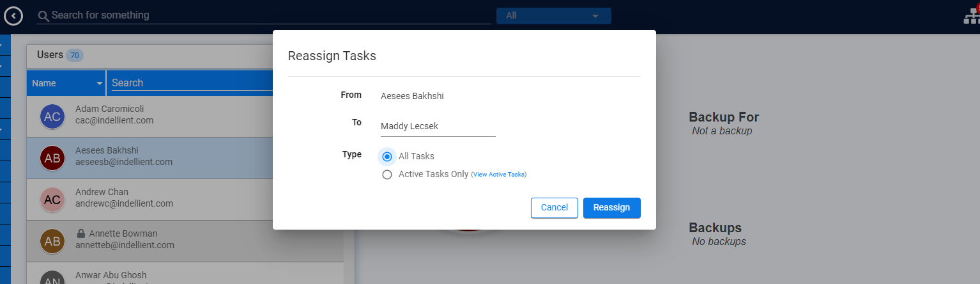Click Anwar Abu Ghosh's AN avatar
Image resolution: width=980 pixels, height=284 pixels.
click(x=52, y=279)
